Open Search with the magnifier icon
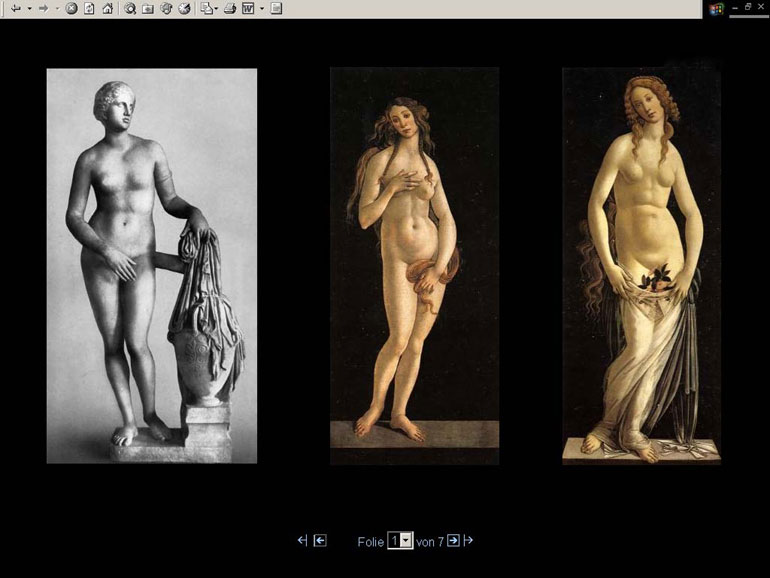The height and width of the screenshot is (578, 770). pyautogui.click(x=130, y=8)
